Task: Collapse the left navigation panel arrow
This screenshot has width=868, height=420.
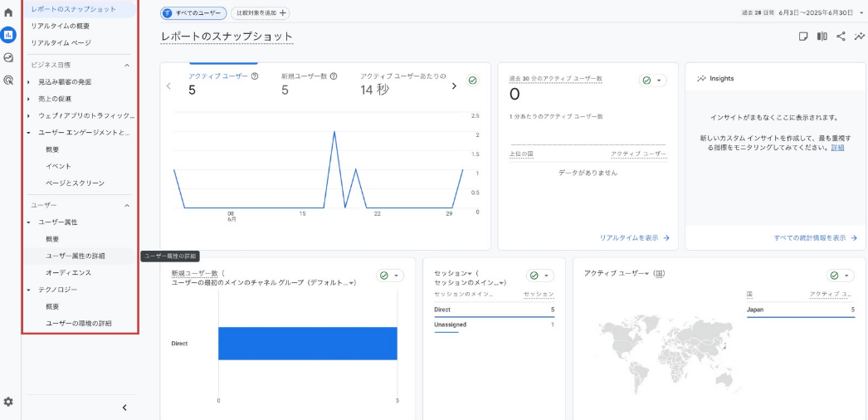Action: coord(124,408)
